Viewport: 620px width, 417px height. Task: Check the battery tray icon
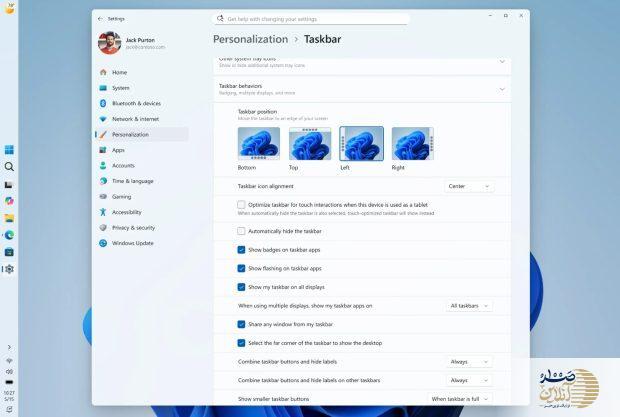click(9, 382)
